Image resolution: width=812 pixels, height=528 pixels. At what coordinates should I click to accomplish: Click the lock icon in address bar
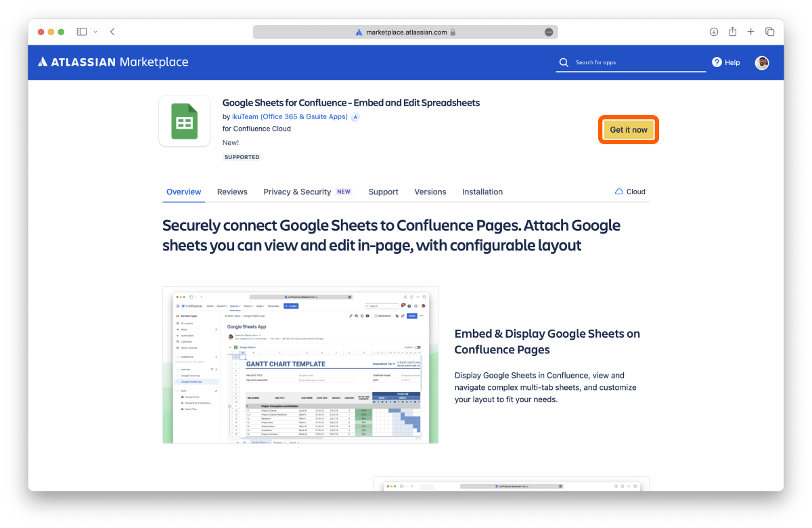pyautogui.click(x=453, y=32)
